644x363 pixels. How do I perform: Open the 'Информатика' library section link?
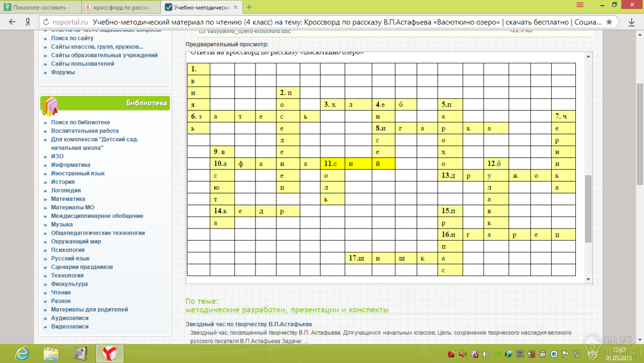click(x=70, y=165)
